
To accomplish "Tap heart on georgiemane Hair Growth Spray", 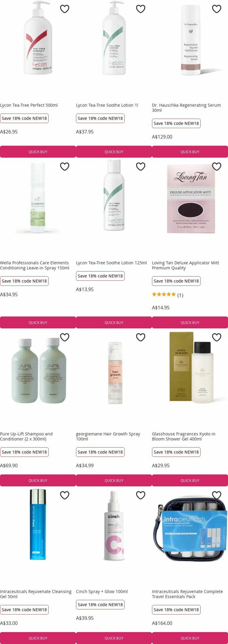I will pyautogui.click(x=140, y=337).
